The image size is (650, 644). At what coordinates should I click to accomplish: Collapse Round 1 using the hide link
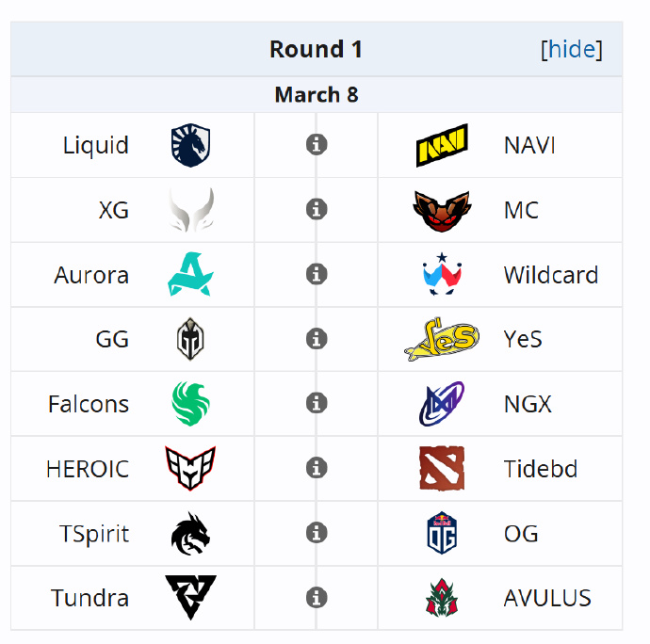point(572,49)
